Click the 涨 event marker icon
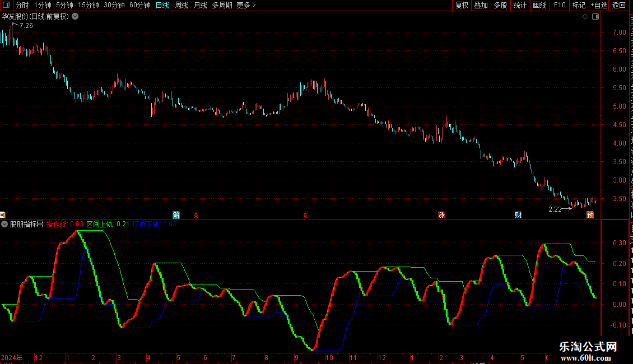 coord(441,214)
